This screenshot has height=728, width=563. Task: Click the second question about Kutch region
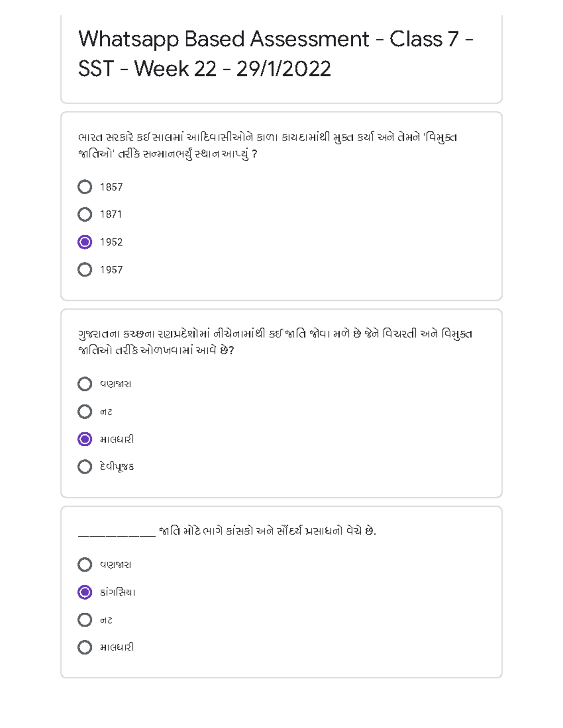coord(275,343)
